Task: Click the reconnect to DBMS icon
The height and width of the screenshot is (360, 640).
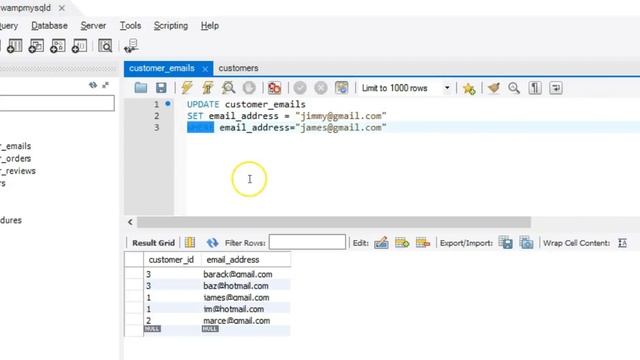Action: 131,46
